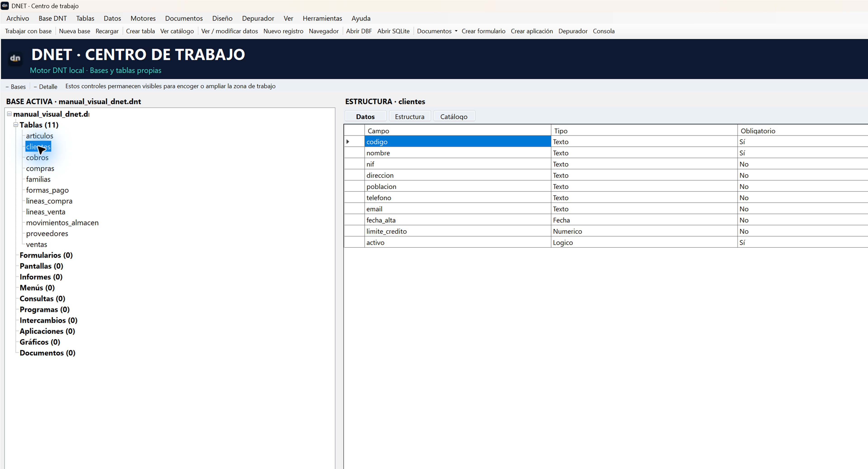Click Nuevo registro toolbar button
868x469 pixels.
pos(283,31)
